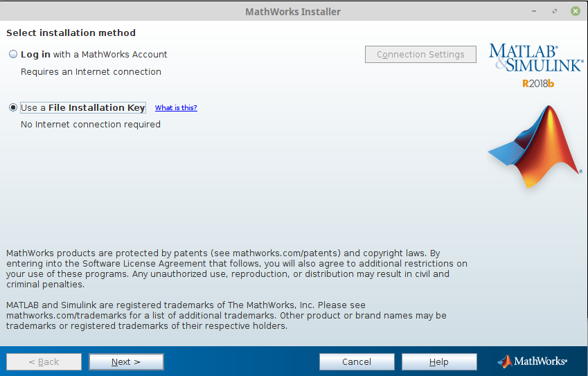
Task: Click the patents and copyright notice paragraph
Action: 235,269
